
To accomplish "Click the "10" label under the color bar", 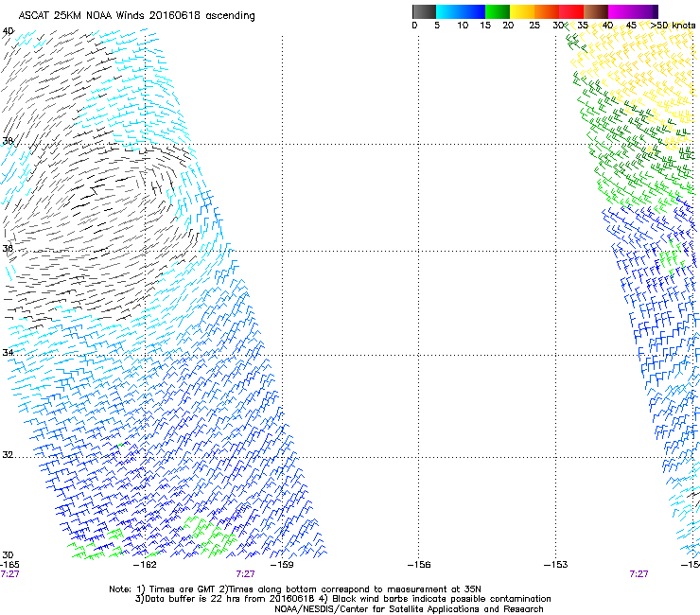I will pyautogui.click(x=463, y=26).
